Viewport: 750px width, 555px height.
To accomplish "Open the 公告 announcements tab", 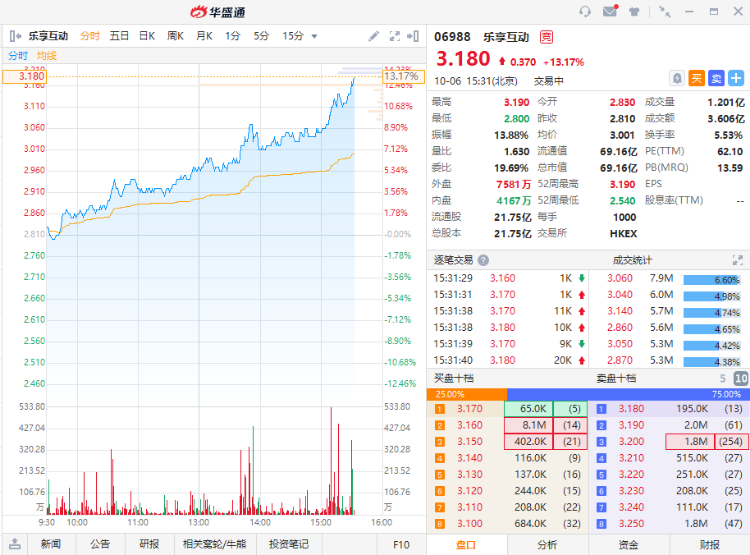I will (100, 544).
